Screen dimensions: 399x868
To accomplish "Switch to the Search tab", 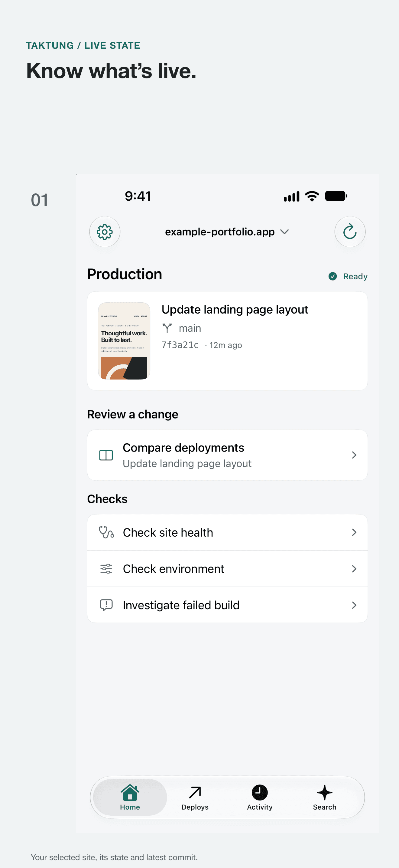I will pos(325,797).
